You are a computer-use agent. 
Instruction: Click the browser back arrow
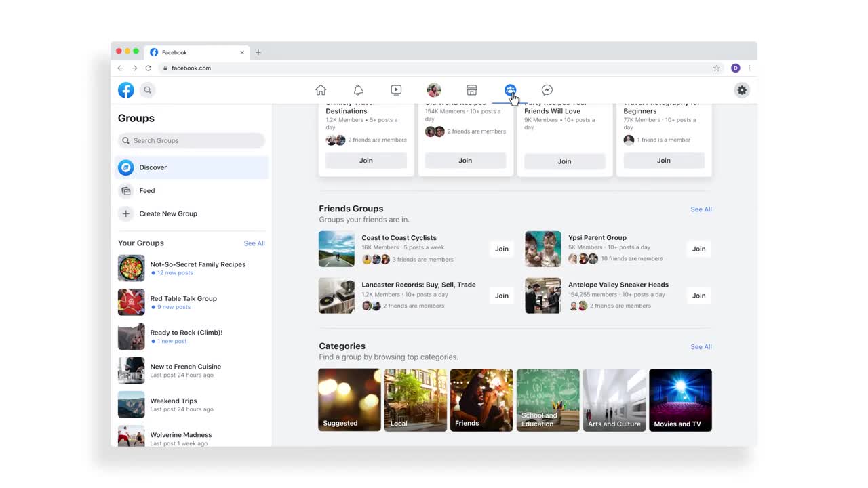(x=121, y=68)
